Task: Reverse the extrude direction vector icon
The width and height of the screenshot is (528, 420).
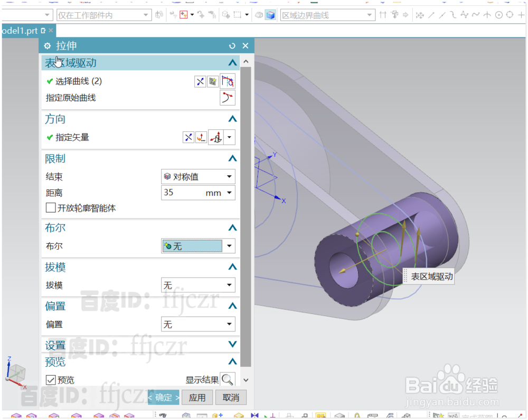Action: pos(188,137)
